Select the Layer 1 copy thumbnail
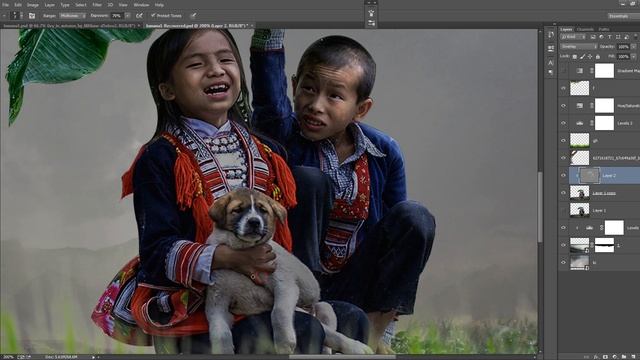Image resolution: width=640 pixels, height=360 pixels. coord(580,193)
